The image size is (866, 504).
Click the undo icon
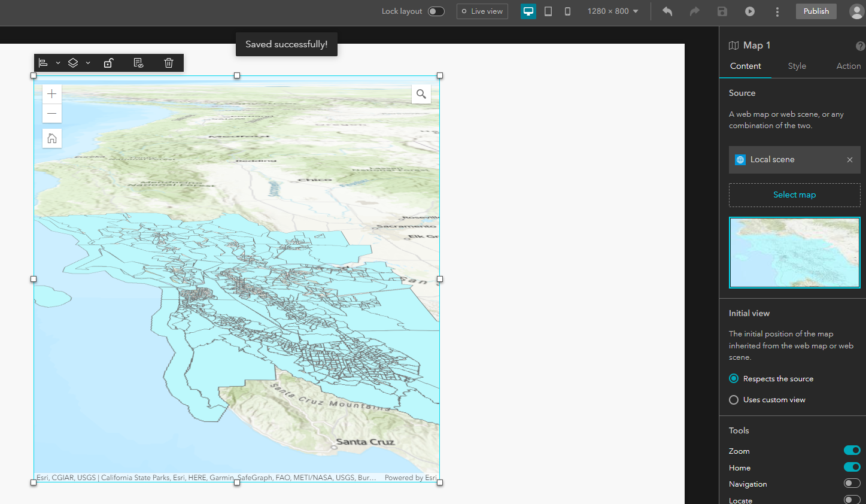pos(667,11)
